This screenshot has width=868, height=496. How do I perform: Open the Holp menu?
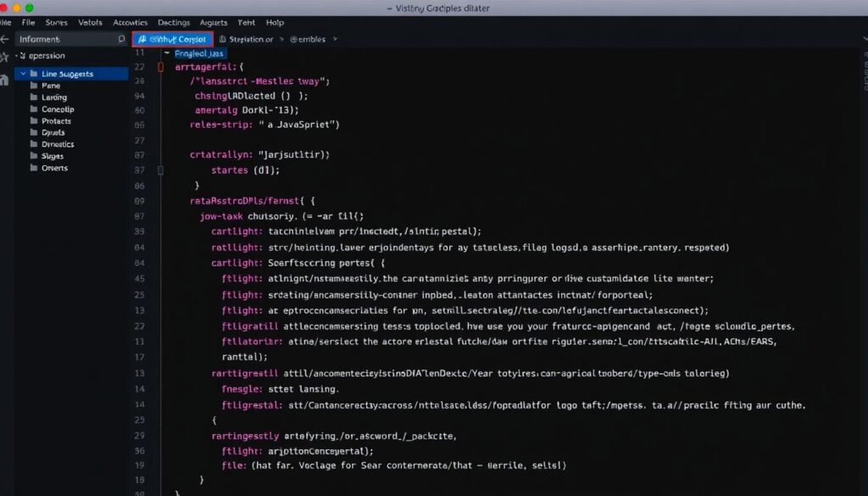pyautogui.click(x=275, y=23)
